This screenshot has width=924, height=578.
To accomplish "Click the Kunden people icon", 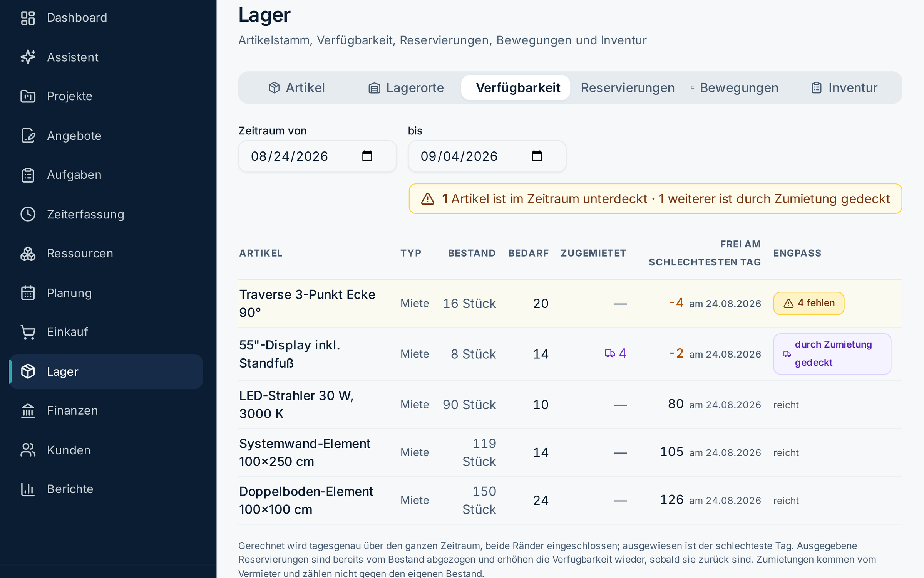I will pyautogui.click(x=28, y=450).
